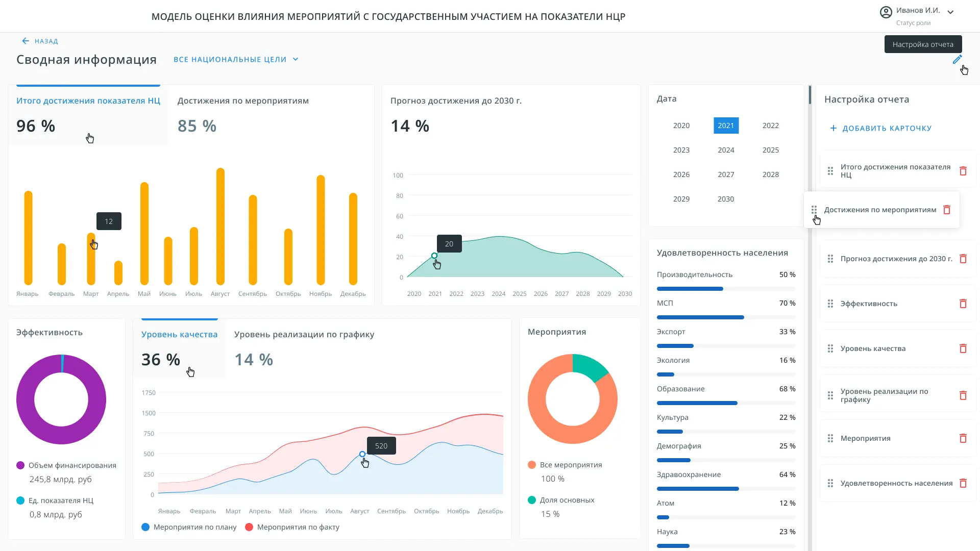Click the Добавить карточку button

click(x=880, y=128)
